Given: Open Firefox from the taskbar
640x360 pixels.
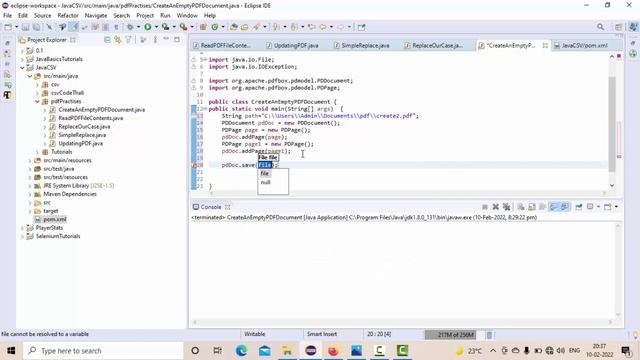Looking at the screenshot, I should pyautogui.click(x=333, y=351).
